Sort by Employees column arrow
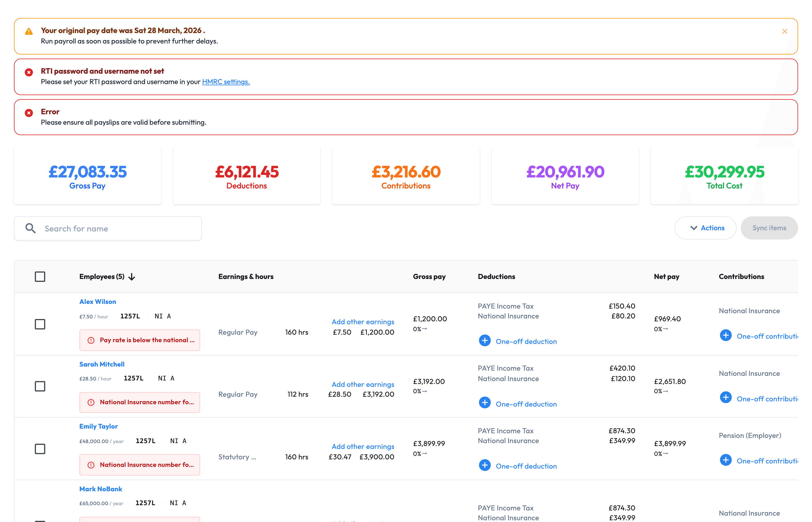Image resolution: width=812 pixels, height=522 pixels. (x=132, y=277)
